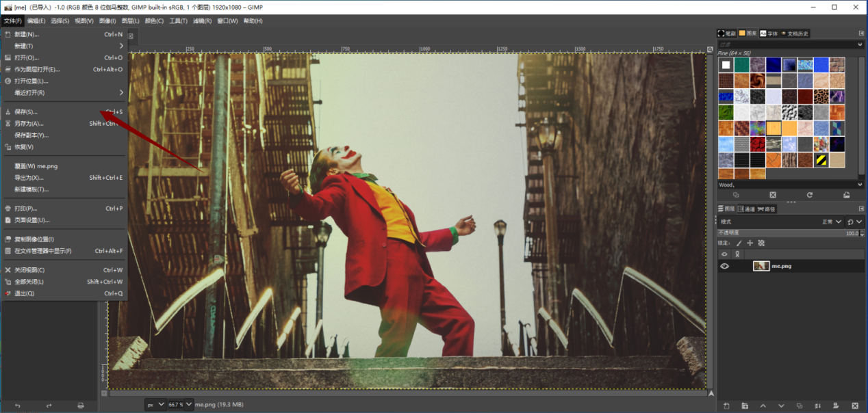
Task: Open the 图像(I) menu
Action: click(x=108, y=21)
